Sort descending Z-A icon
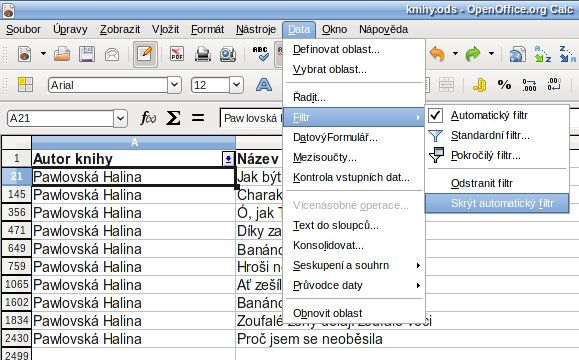 568,54
